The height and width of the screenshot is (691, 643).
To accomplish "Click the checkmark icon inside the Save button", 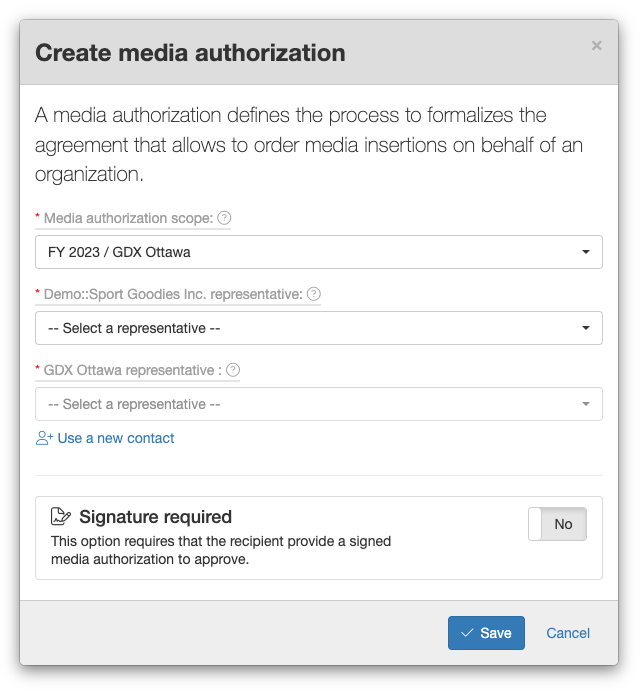I will coord(467,633).
